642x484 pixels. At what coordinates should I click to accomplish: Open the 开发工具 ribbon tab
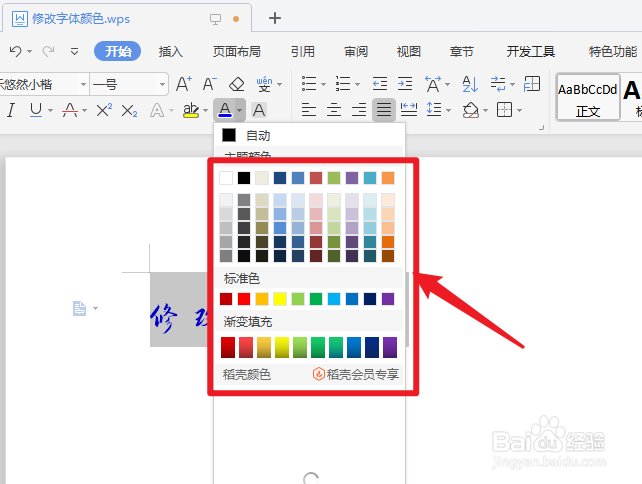[x=531, y=52]
